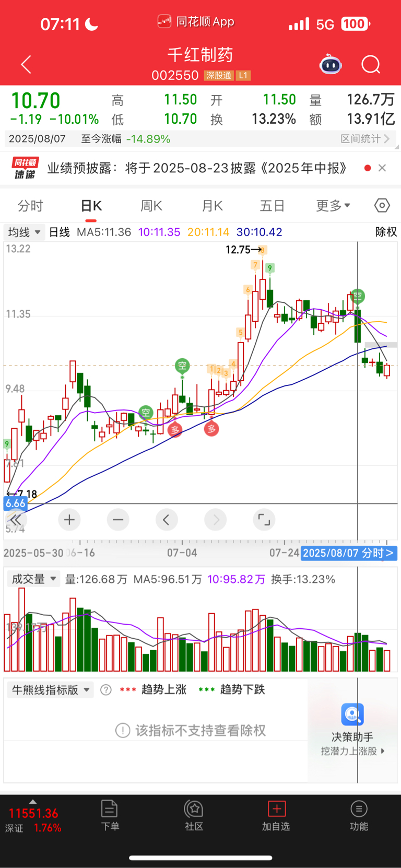
Task: Open the hexagon chart settings icon
Action: pyautogui.click(x=382, y=205)
